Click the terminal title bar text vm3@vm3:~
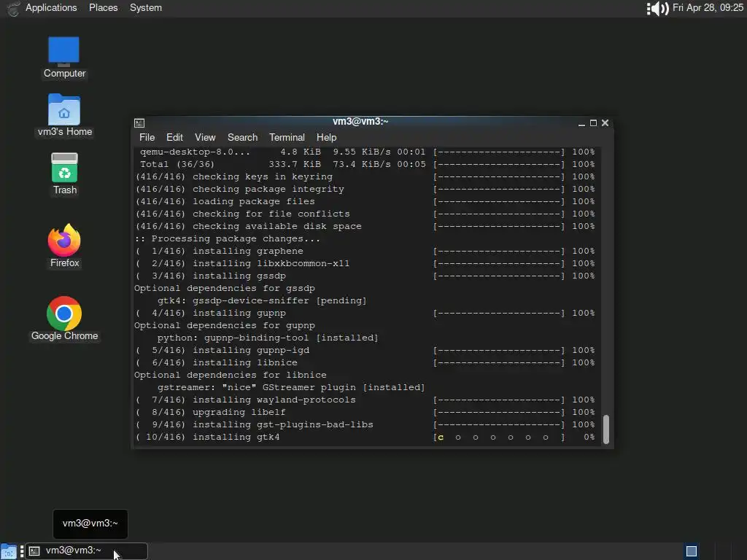 (x=360, y=122)
